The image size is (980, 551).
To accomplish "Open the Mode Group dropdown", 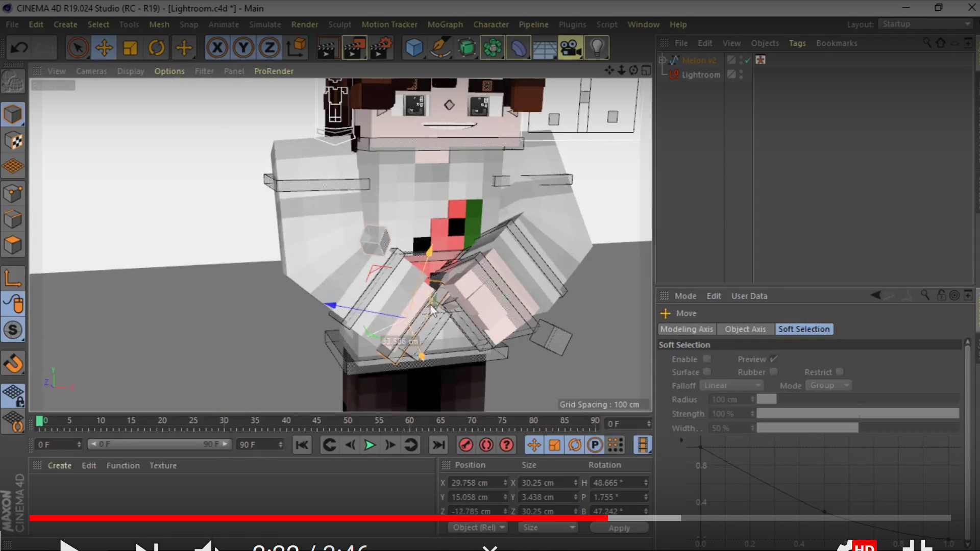I will coord(829,385).
